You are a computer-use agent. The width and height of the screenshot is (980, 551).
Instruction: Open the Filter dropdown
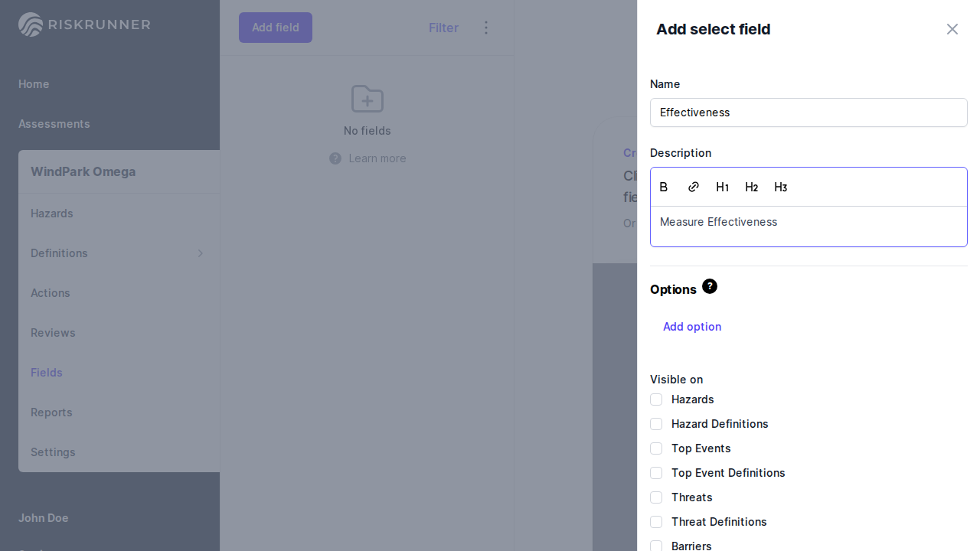coord(443,28)
